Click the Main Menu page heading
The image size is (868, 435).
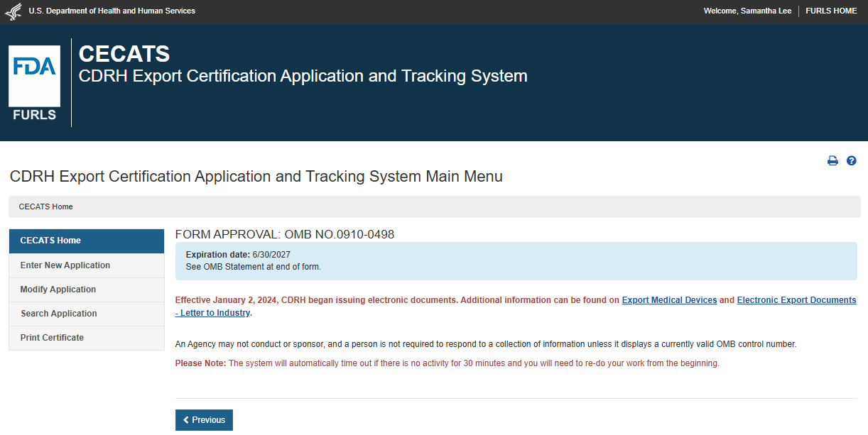click(x=256, y=177)
